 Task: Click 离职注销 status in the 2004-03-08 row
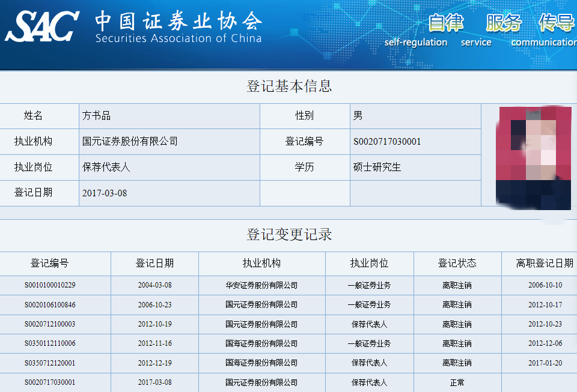[x=457, y=286]
